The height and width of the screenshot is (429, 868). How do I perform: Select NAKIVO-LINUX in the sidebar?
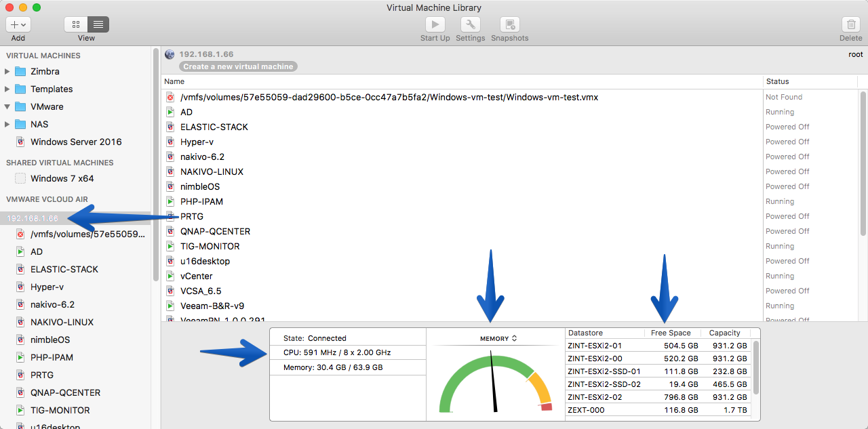click(62, 322)
